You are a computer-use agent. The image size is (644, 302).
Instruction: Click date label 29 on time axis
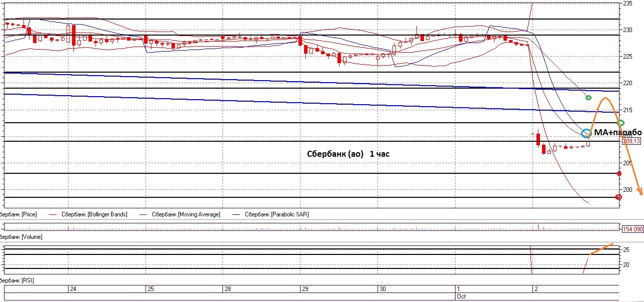[x=305, y=289]
